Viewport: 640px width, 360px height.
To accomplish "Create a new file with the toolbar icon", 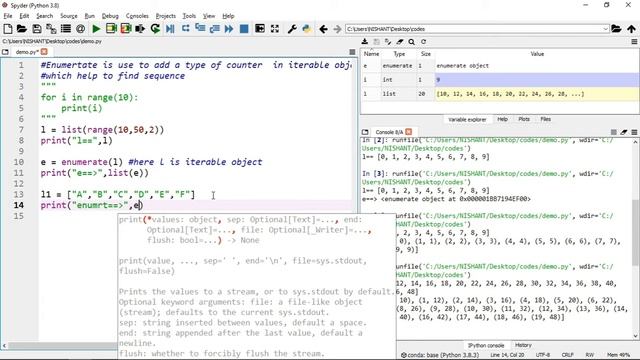I will 7,29.
